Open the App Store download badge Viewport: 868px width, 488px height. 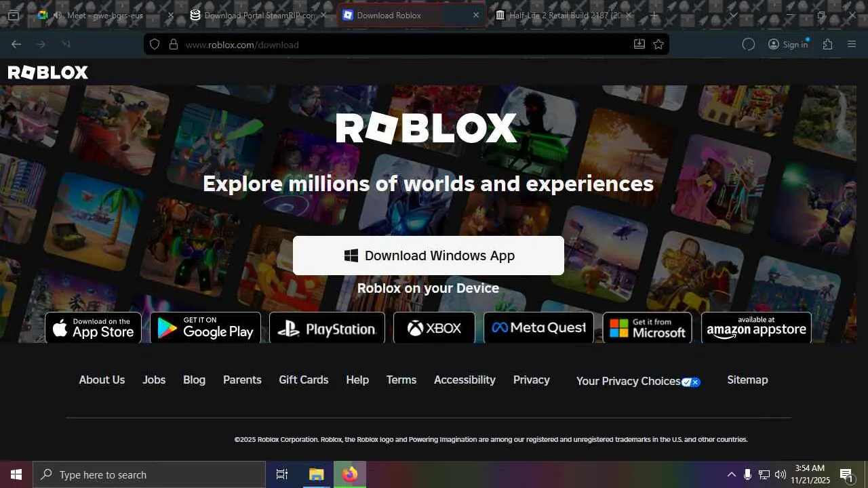coord(93,328)
